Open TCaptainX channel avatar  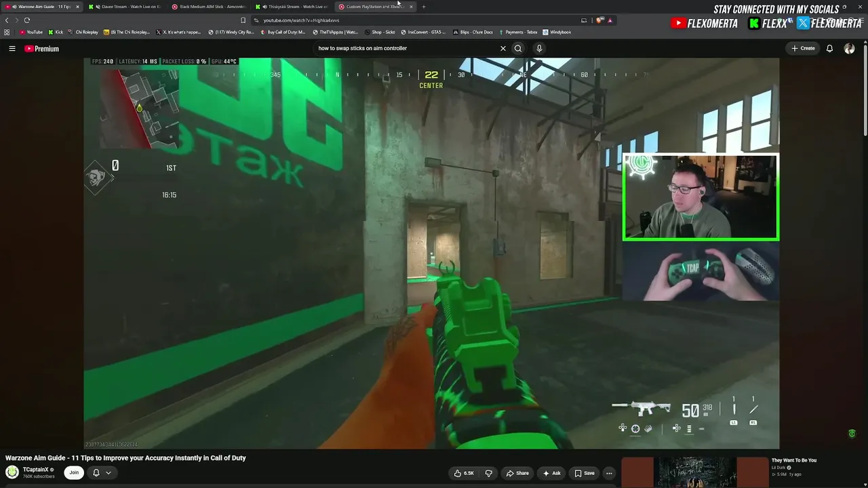coord(12,472)
